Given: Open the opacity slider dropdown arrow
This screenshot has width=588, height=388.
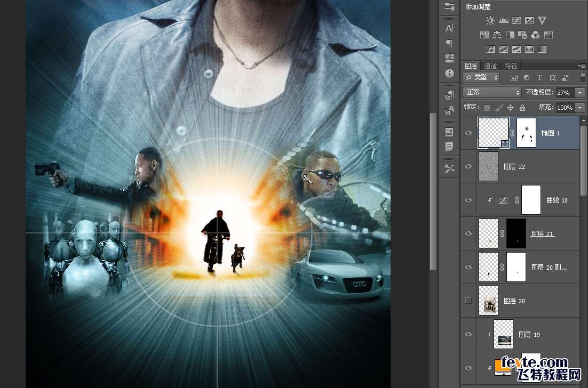Looking at the screenshot, I should 580,93.
